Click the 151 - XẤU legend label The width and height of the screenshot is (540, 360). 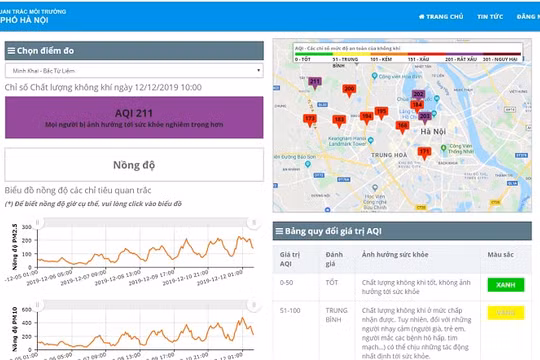click(x=418, y=59)
